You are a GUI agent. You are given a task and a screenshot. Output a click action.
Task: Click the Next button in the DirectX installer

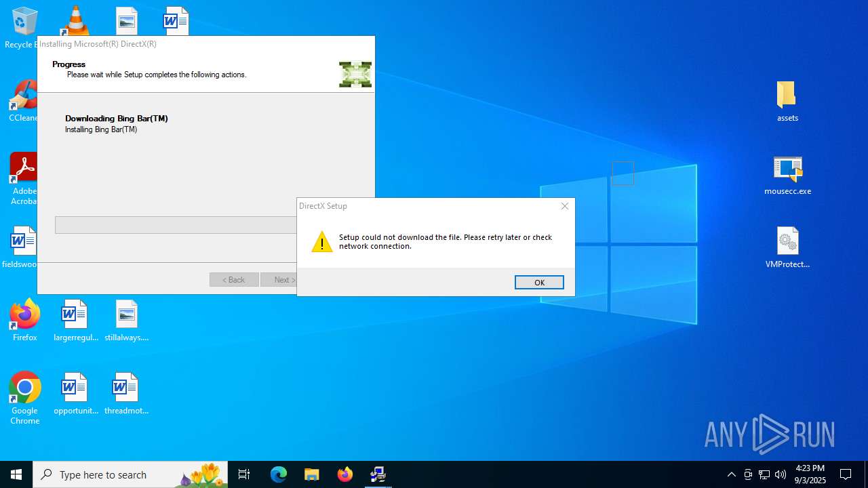click(x=279, y=280)
